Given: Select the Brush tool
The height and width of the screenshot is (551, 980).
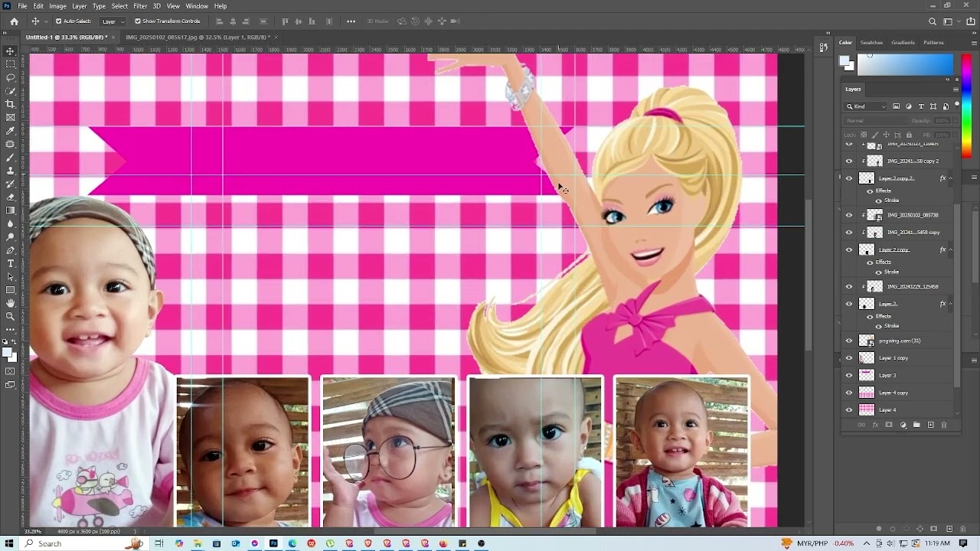Looking at the screenshot, I should click(x=10, y=158).
